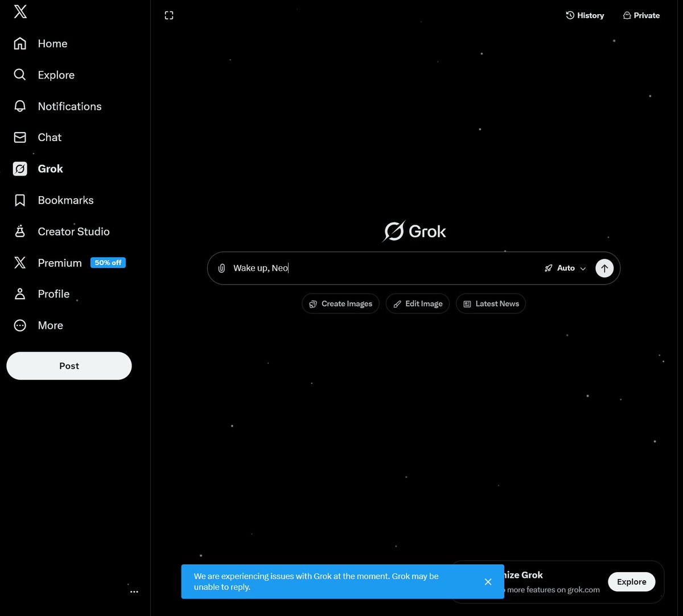
Task: Expand the chevron beside Auto
Action: (583, 268)
